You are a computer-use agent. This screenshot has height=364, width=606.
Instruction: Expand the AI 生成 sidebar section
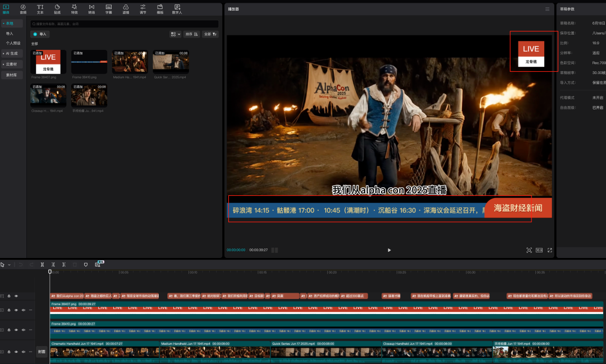click(x=12, y=53)
